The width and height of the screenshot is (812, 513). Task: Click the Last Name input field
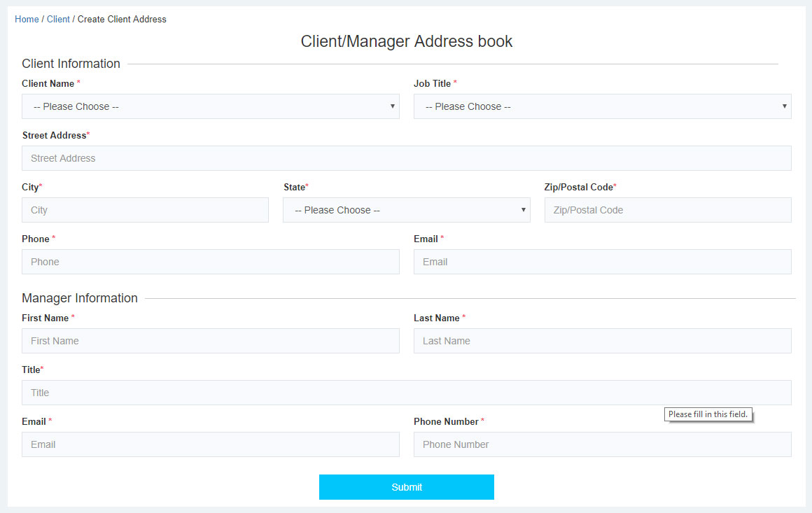(x=602, y=341)
